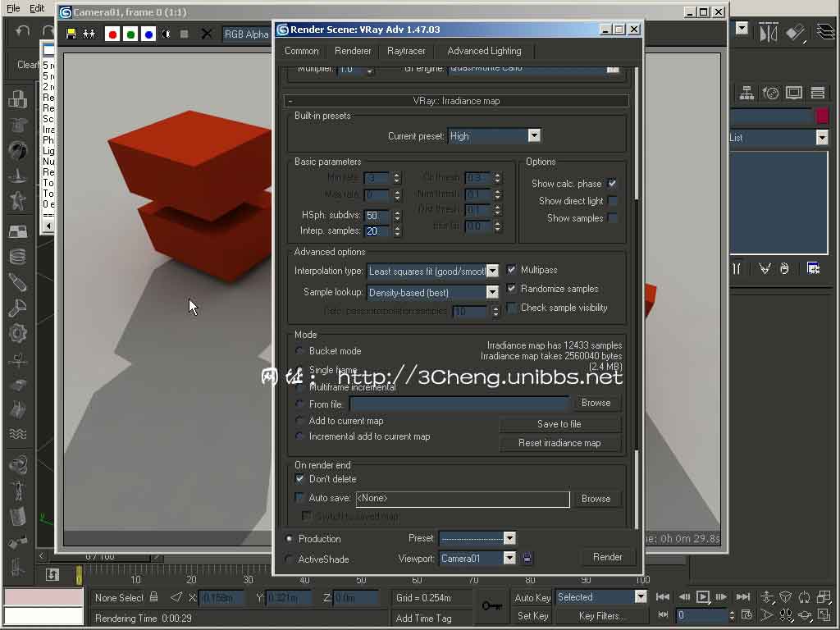Enable the Auto save checkbox
This screenshot has height=630, width=840.
click(300, 497)
